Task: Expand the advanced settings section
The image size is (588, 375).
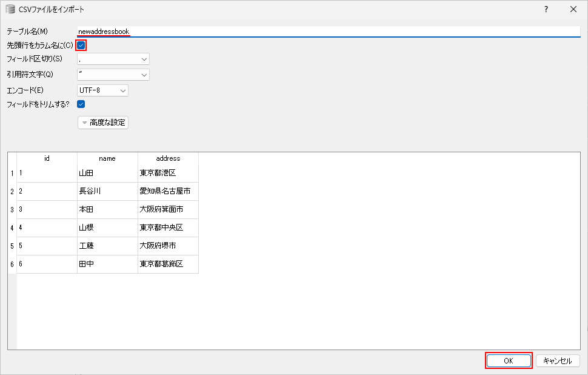Action: pyautogui.click(x=103, y=123)
